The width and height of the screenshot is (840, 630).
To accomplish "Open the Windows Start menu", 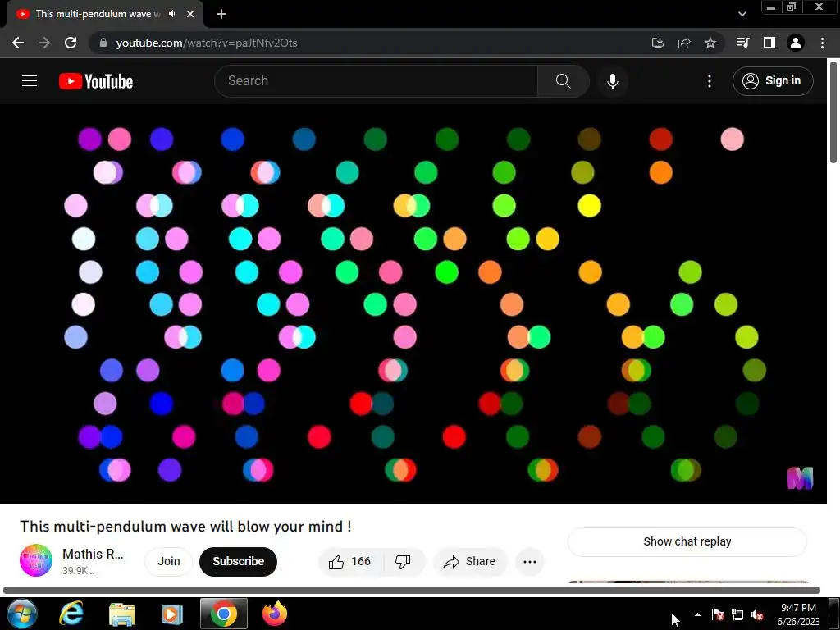I will tap(22, 614).
